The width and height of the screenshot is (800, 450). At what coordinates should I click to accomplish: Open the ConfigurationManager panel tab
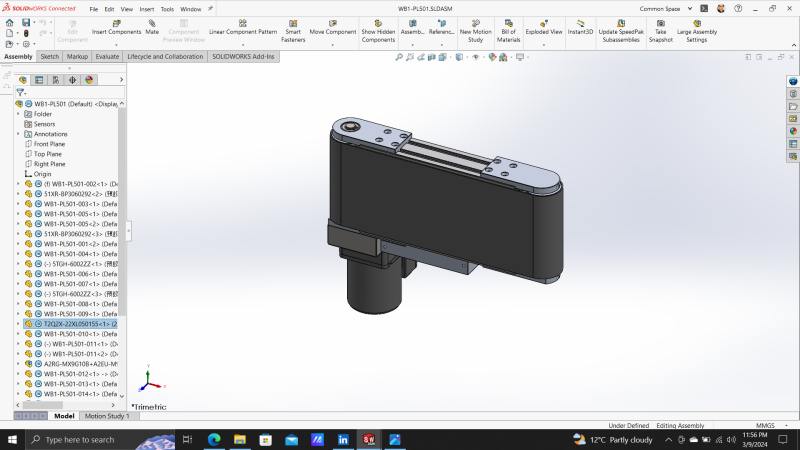(56, 79)
